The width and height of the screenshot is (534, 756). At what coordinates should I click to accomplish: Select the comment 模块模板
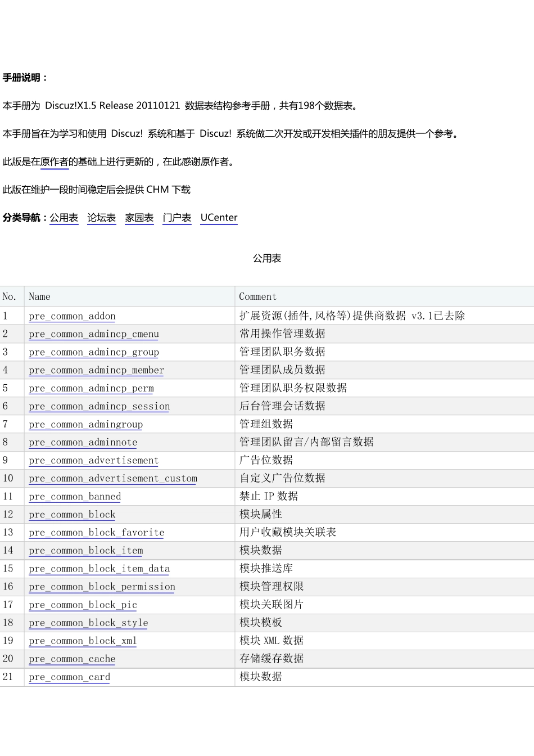[x=261, y=622]
